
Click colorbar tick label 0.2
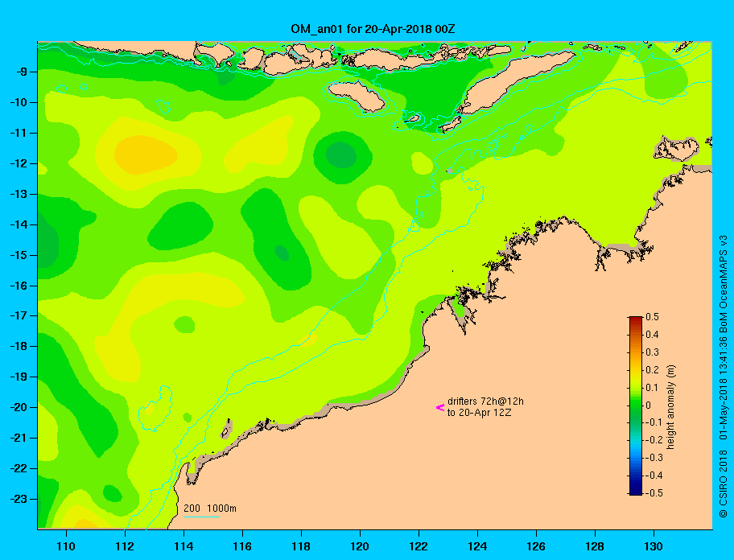pos(653,370)
